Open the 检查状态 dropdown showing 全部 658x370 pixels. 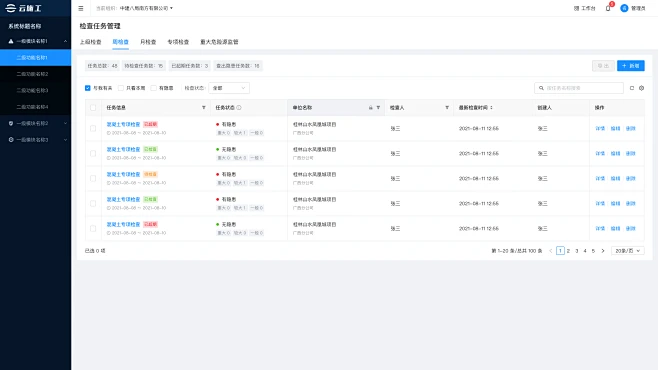(229, 88)
